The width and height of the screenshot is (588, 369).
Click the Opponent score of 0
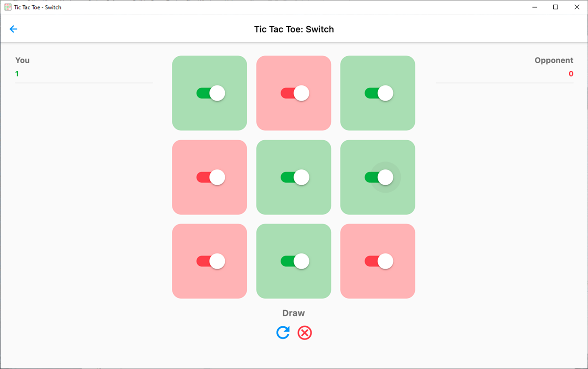(571, 74)
